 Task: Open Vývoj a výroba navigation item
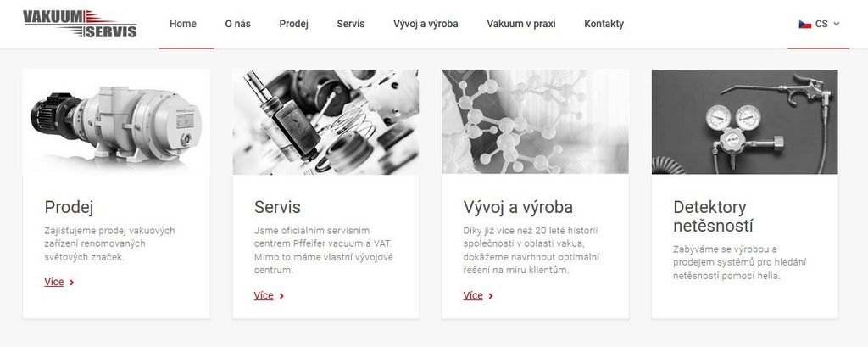(426, 24)
